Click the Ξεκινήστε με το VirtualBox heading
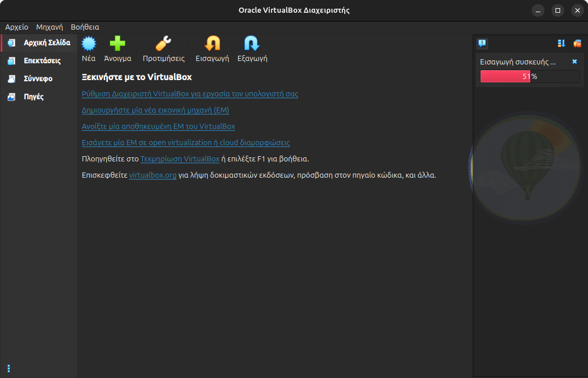This screenshot has height=378, width=588. (137, 77)
